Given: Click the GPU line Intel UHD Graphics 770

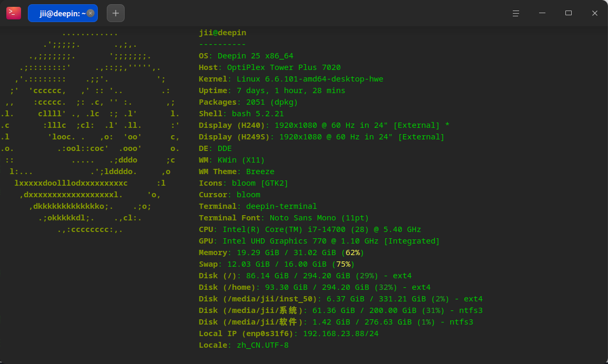Looking at the screenshot, I should 319,241.
